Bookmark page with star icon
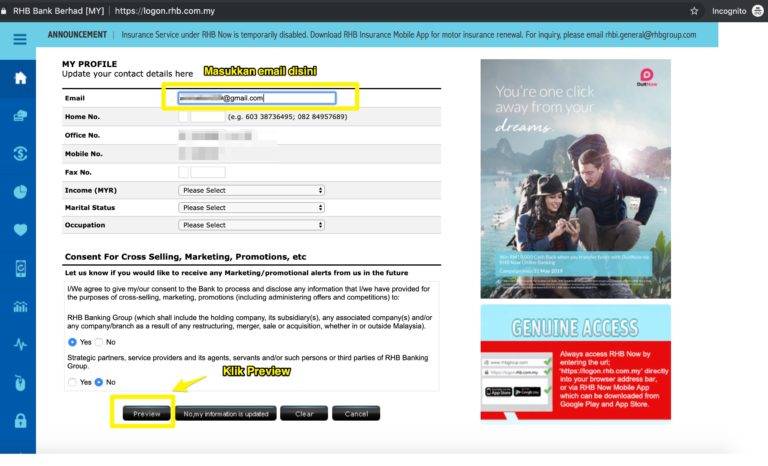The width and height of the screenshot is (768, 466). click(694, 11)
